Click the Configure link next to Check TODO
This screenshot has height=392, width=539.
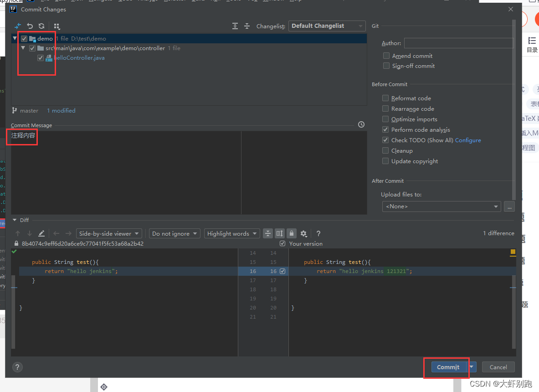coord(468,140)
